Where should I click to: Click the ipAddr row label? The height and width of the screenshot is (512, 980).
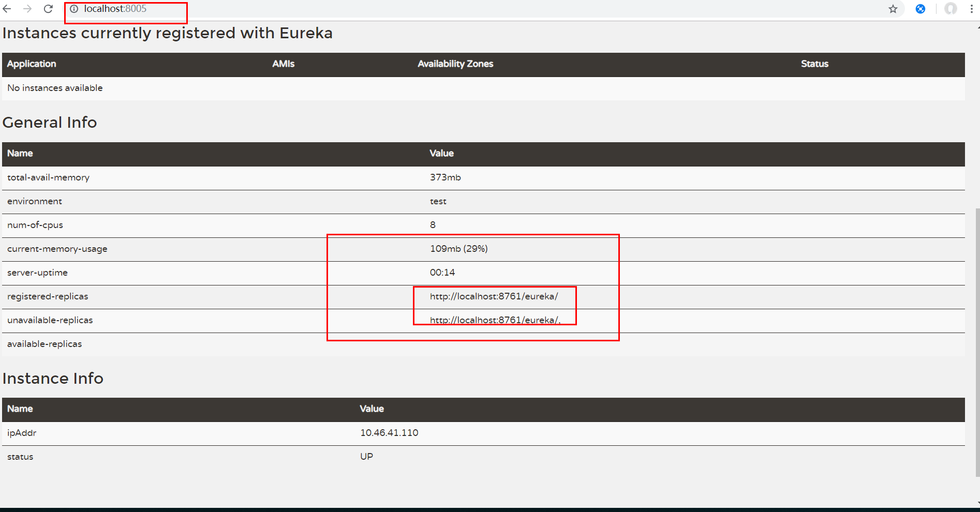pos(22,433)
